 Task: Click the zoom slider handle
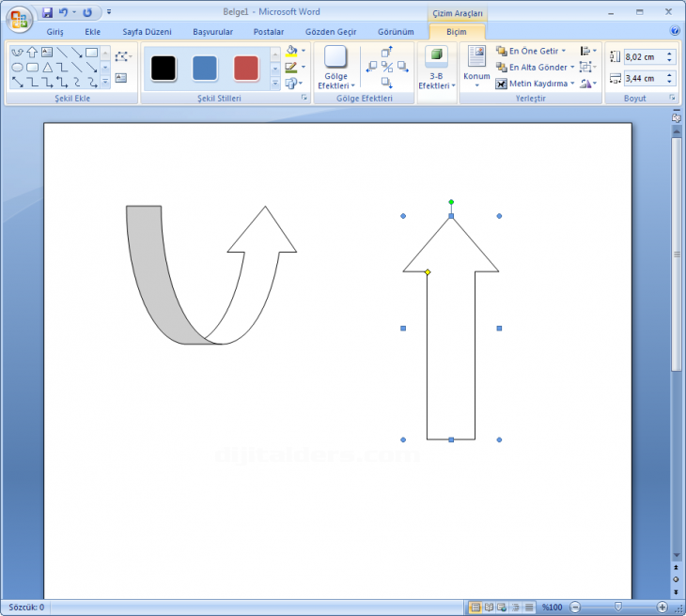point(618,607)
